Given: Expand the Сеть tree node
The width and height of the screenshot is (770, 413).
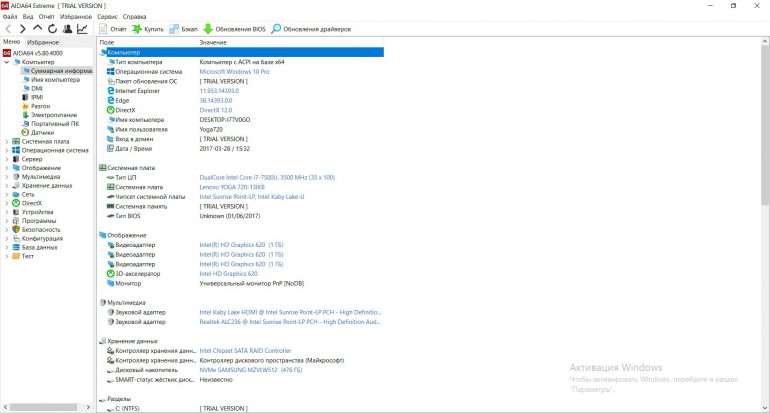Looking at the screenshot, I should point(6,194).
